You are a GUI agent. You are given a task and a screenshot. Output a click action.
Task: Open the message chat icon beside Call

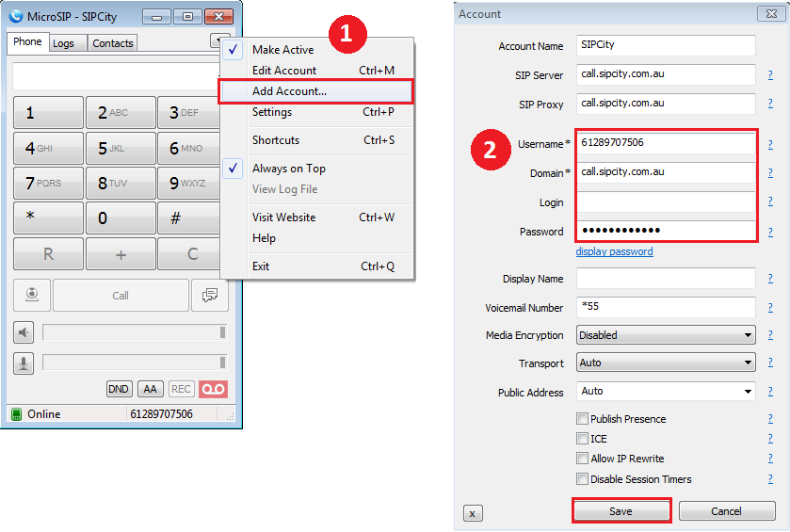coord(210,295)
